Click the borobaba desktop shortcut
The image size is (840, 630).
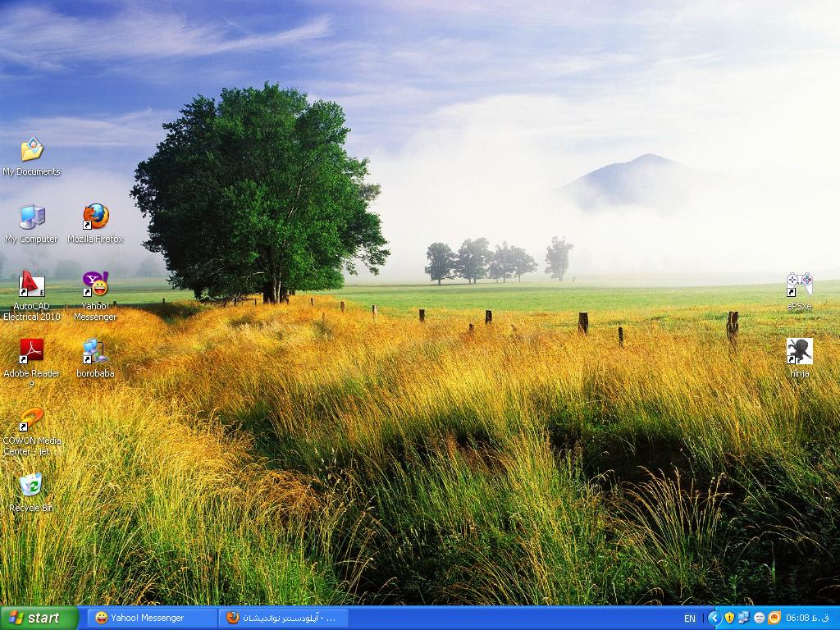[x=95, y=351]
